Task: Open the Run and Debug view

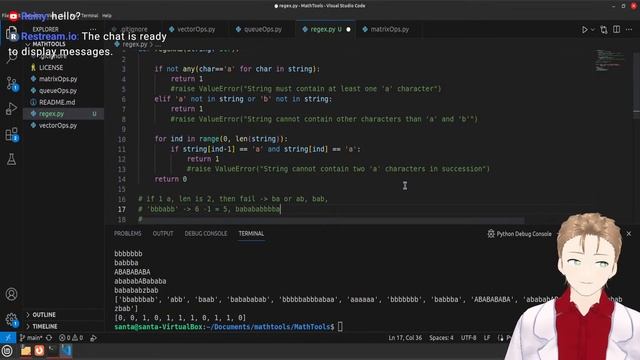Action: click(x=11, y=109)
